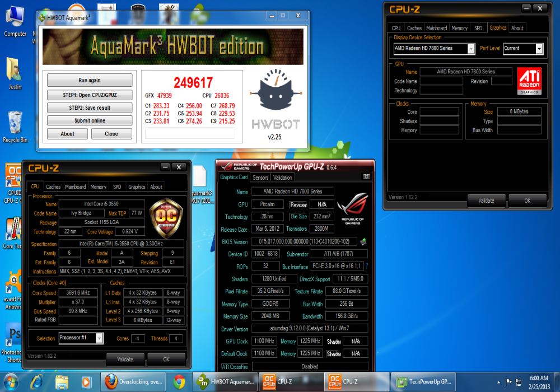Click the taskbar clock 6:00 AM

539,382
